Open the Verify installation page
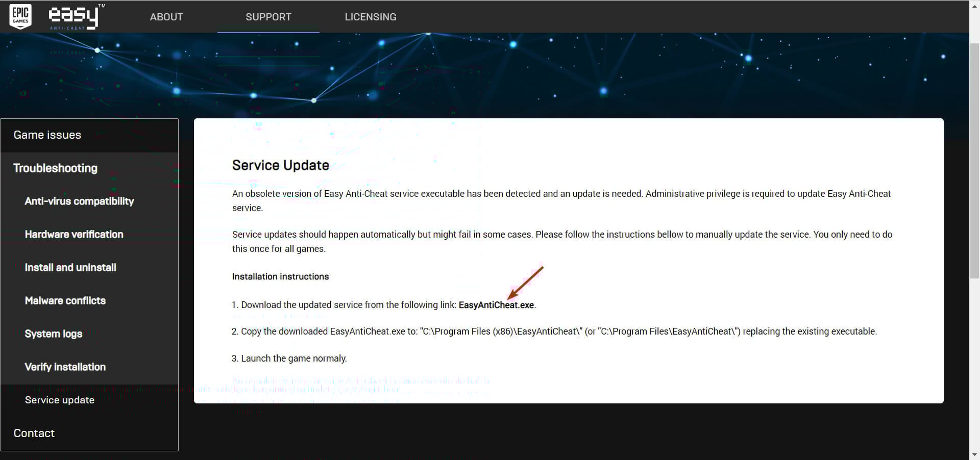Screen dimensions: 980x460 coord(65,367)
